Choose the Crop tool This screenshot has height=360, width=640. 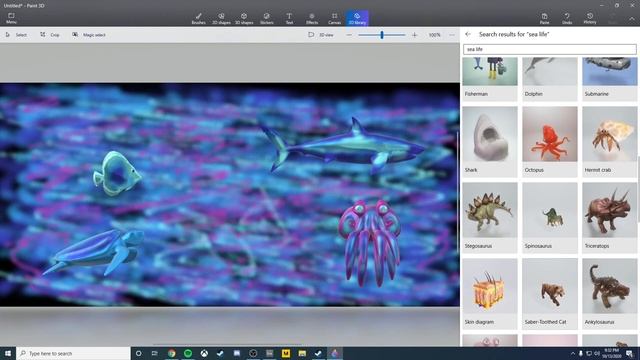click(50, 35)
